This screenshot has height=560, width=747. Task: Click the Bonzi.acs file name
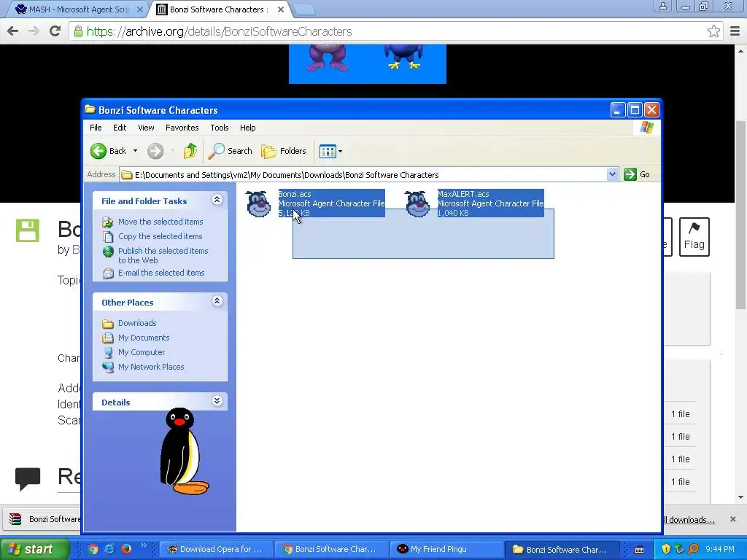coord(295,194)
